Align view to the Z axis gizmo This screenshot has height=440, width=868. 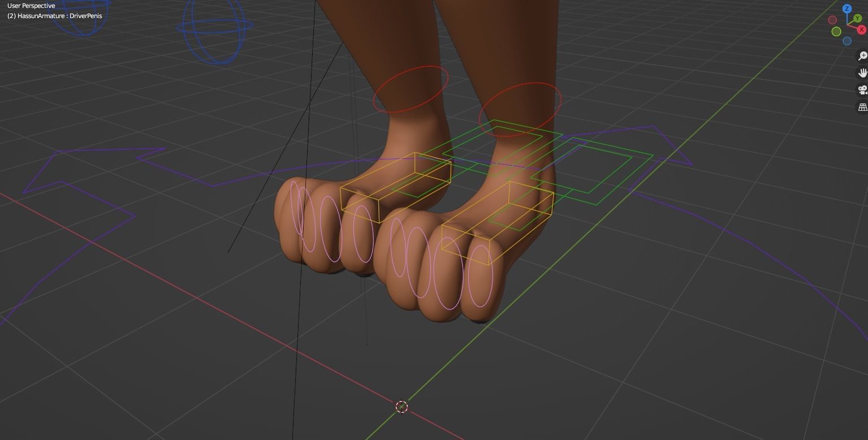tap(847, 8)
